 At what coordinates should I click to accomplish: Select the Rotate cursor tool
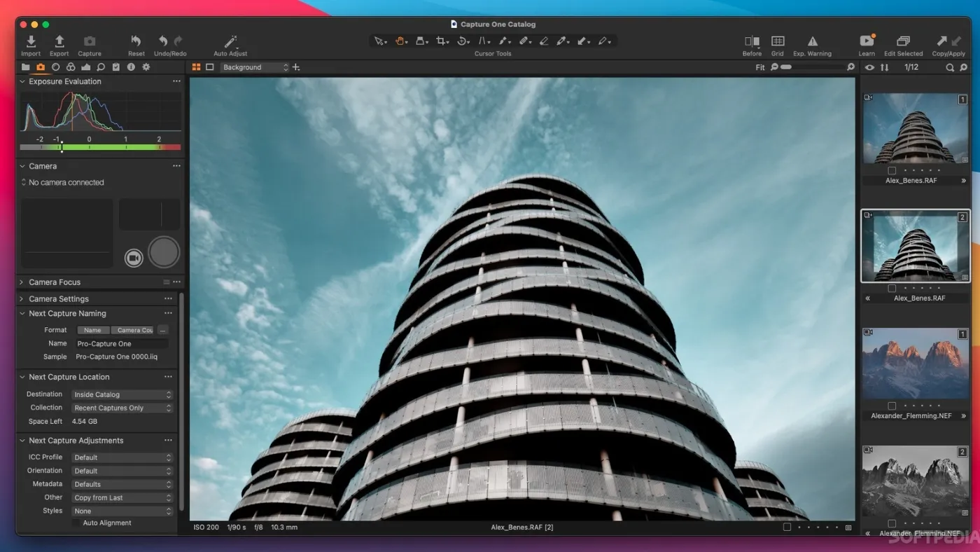[x=463, y=41]
